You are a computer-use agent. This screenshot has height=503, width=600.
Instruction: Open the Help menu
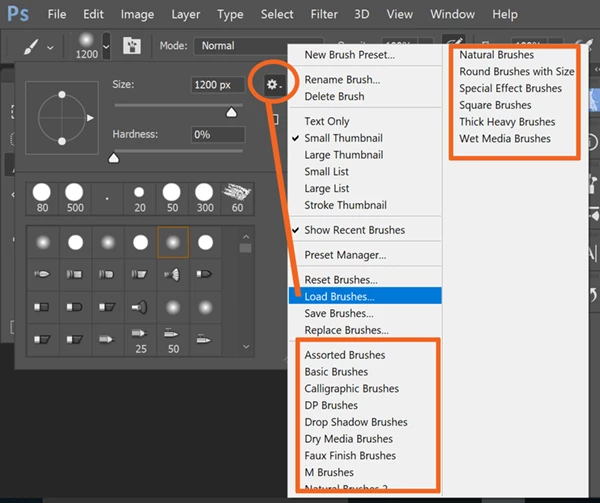pyautogui.click(x=505, y=15)
